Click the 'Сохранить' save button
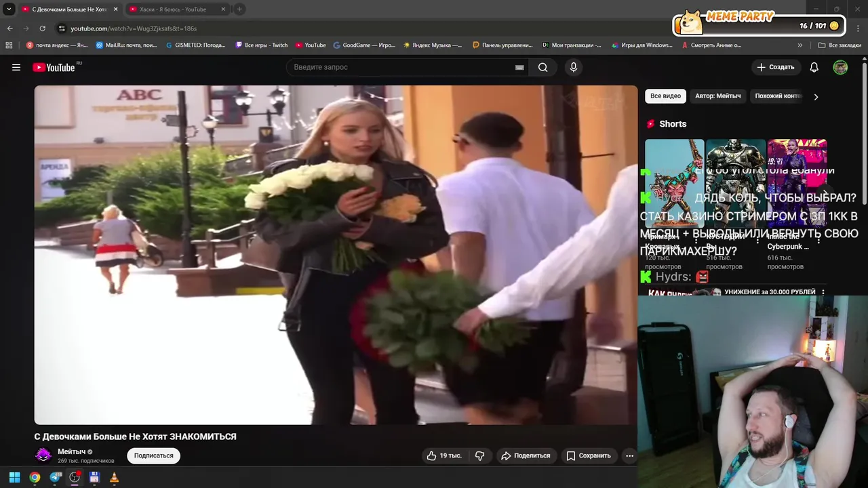868x488 pixels. pyautogui.click(x=589, y=455)
